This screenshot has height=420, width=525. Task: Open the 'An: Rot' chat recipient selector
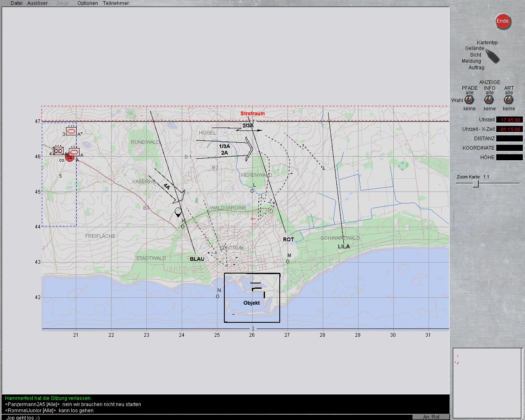431,417
